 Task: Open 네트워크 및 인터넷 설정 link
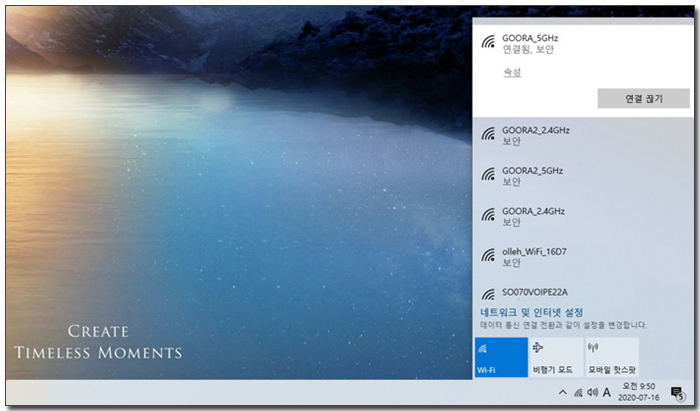(x=531, y=312)
